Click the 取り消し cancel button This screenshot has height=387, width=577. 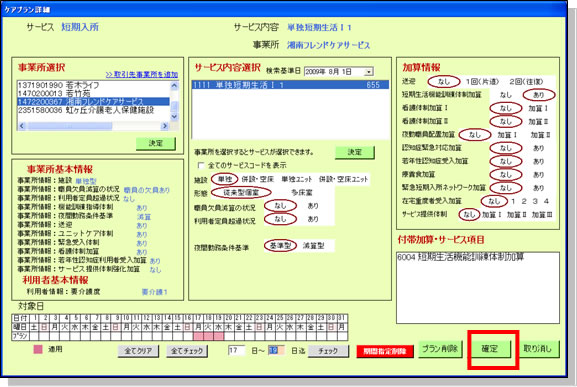coord(539,348)
